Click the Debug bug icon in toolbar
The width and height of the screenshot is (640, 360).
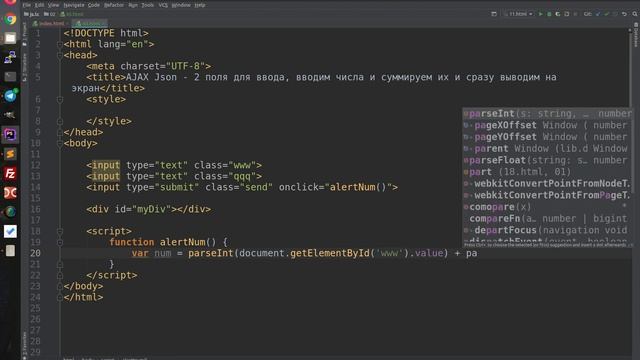coord(549,14)
